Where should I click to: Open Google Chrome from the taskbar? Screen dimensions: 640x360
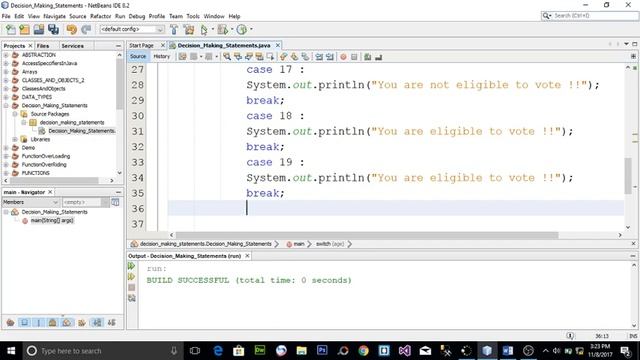coord(363,351)
